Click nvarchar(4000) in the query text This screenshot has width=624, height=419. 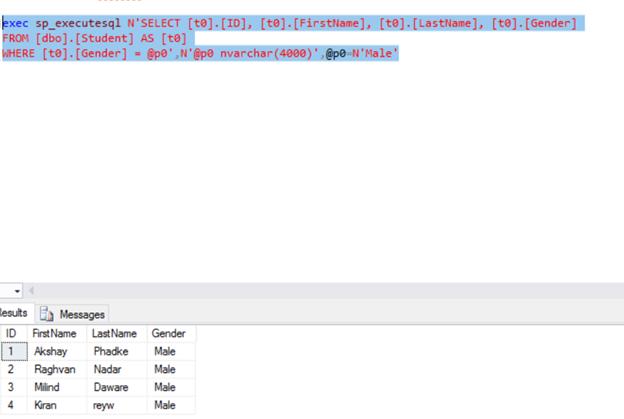pyautogui.click(x=266, y=53)
